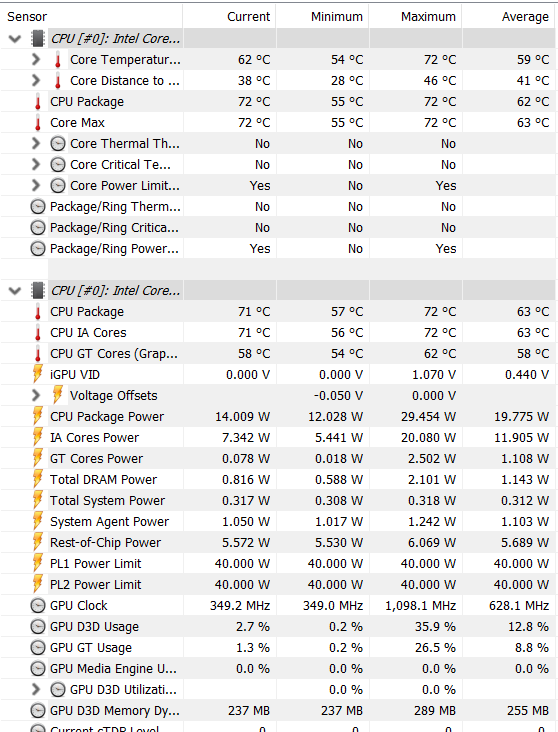This screenshot has height=732, width=558.
Task: Click the clock icon next to GPU D3D Usage
Action: pyautogui.click(x=38, y=626)
